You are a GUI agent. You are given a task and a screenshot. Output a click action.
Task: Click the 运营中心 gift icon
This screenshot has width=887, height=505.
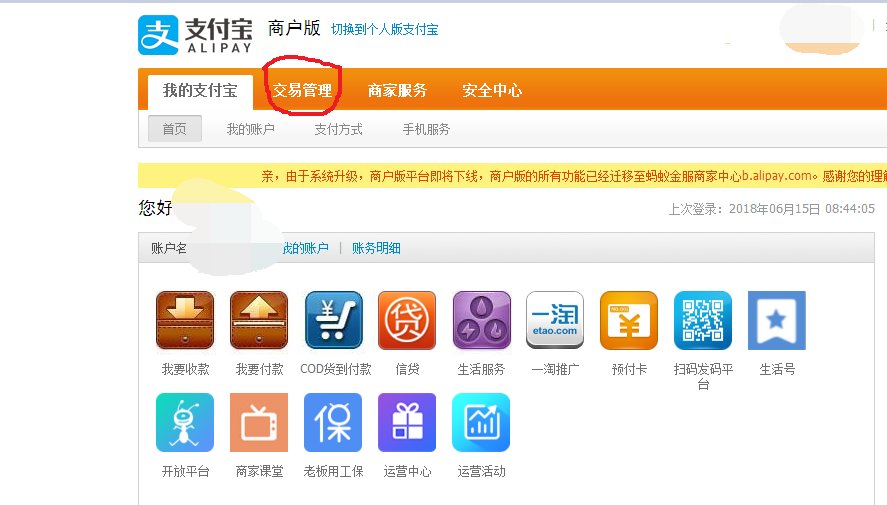coord(407,422)
